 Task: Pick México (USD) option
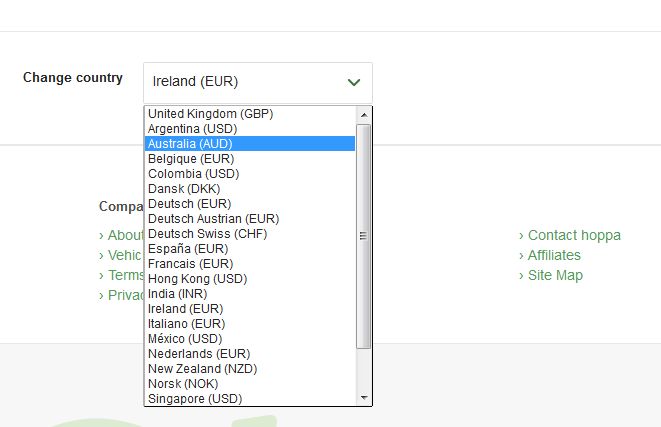[x=250, y=338]
